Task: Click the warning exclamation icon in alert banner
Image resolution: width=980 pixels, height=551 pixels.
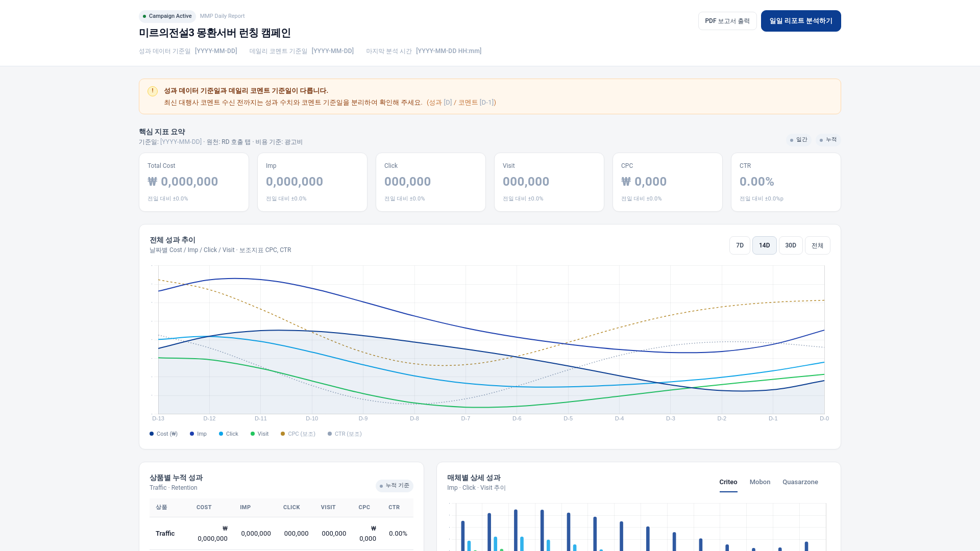Action: click(152, 91)
